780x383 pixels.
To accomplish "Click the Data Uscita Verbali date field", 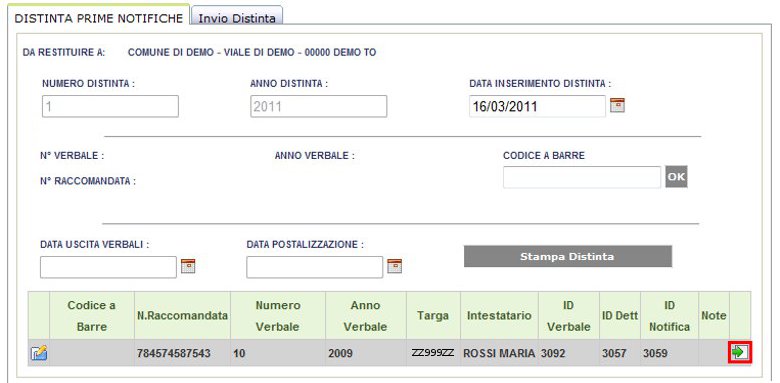I will (108, 267).
